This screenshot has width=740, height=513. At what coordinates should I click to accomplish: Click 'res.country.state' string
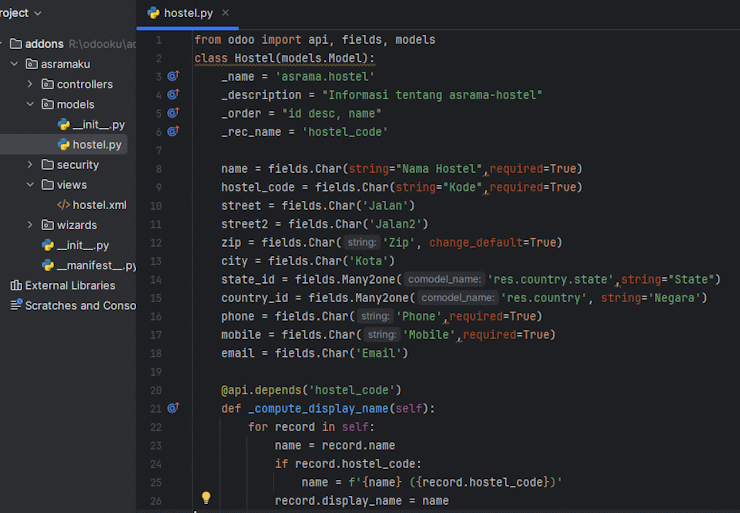(550, 279)
